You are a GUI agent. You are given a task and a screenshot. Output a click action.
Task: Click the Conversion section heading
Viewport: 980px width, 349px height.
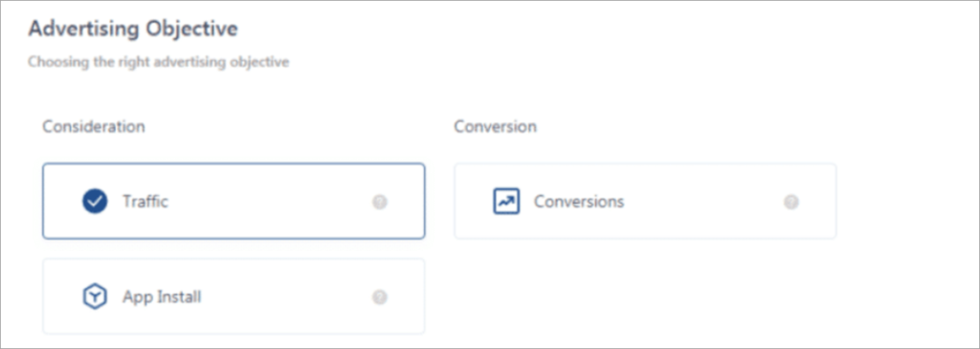click(x=495, y=126)
